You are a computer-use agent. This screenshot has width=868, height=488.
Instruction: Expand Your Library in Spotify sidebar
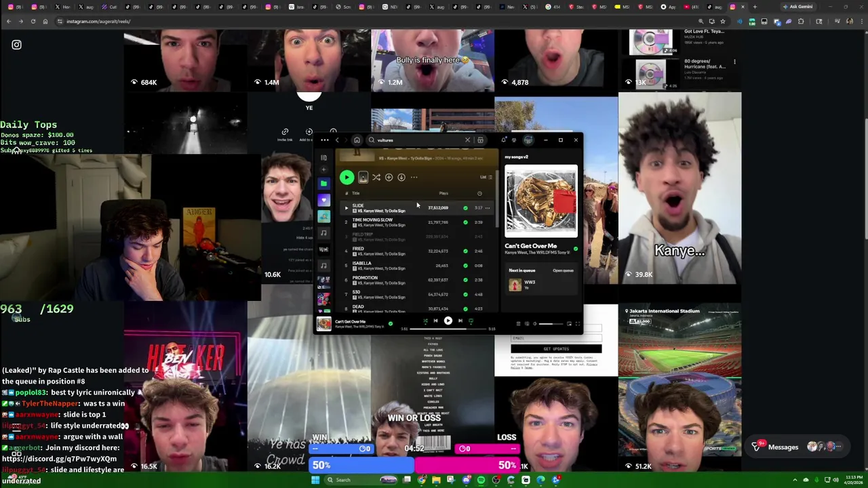pos(323,158)
